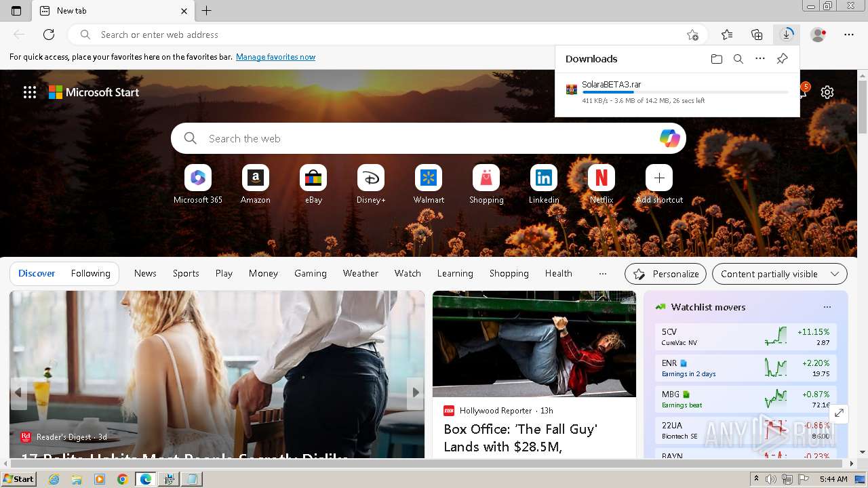Switch to the Following tab
This screenshot has width=868, height=488.
[x=90, y=273]
